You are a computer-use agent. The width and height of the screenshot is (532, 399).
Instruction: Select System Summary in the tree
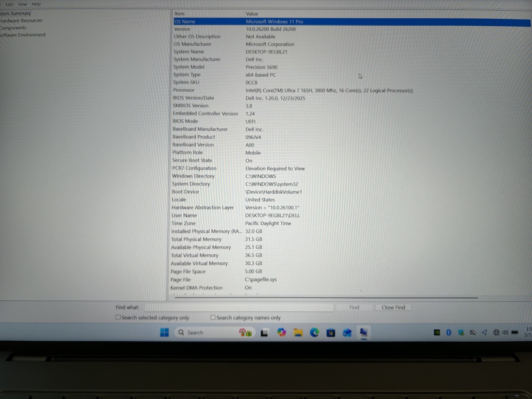[x=15, y=13]
